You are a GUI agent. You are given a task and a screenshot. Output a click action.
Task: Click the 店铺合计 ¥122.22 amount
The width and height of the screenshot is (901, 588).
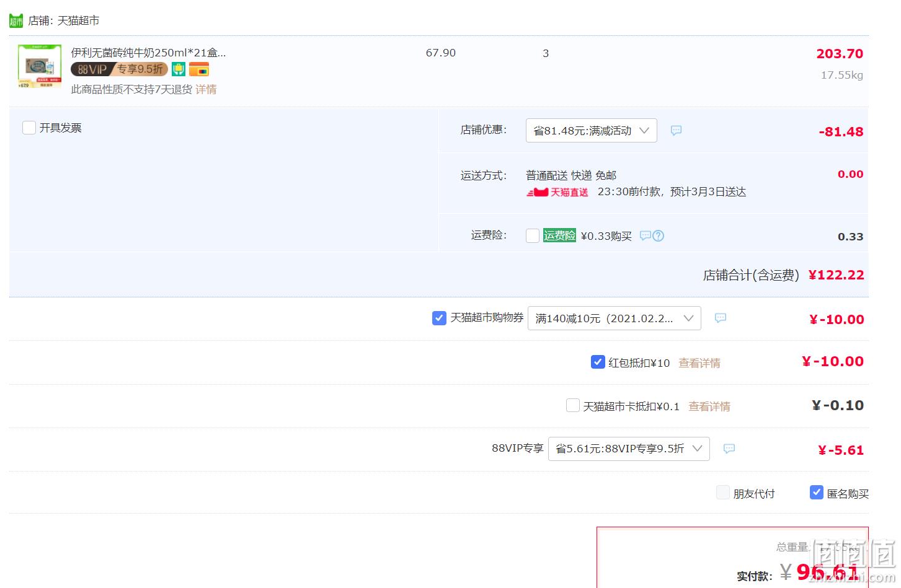tap(836, 275)
